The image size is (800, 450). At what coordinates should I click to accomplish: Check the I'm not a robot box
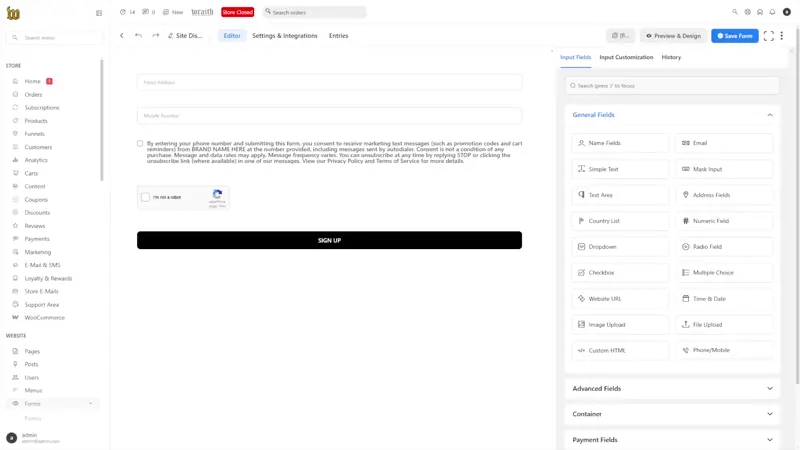(x=146, y=197)
